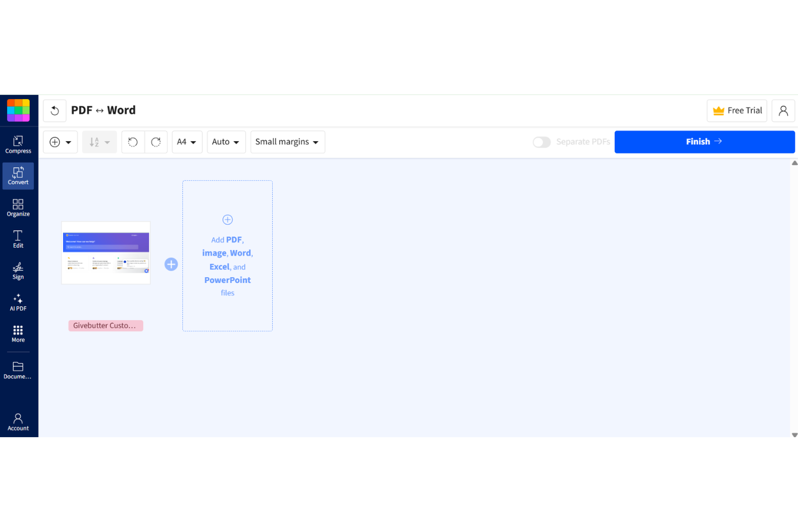Select the Organize tool
The width and height of the screenshot is (798, 532).
pos(18,207)
